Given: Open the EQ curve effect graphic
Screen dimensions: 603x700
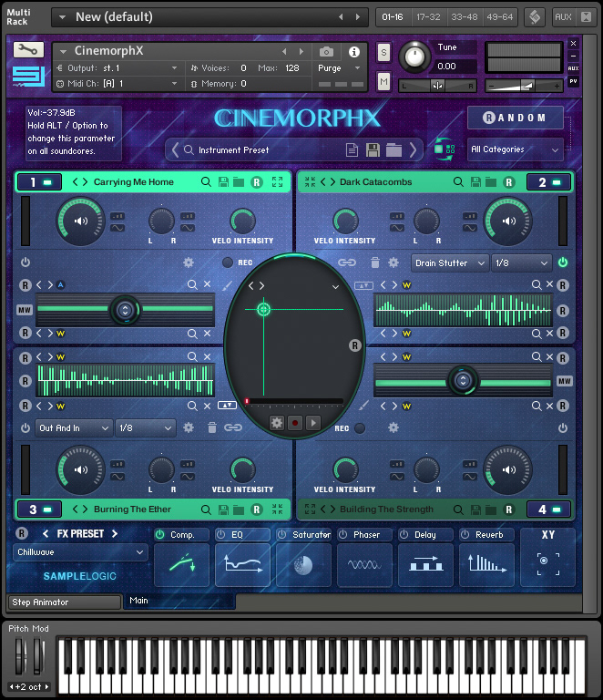Looking at the screenshot, I should 242,564.
